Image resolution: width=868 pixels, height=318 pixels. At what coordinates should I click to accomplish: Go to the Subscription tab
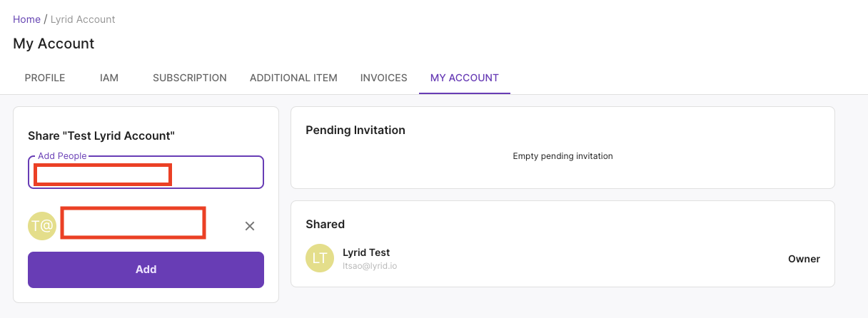[x=190, y=78]
